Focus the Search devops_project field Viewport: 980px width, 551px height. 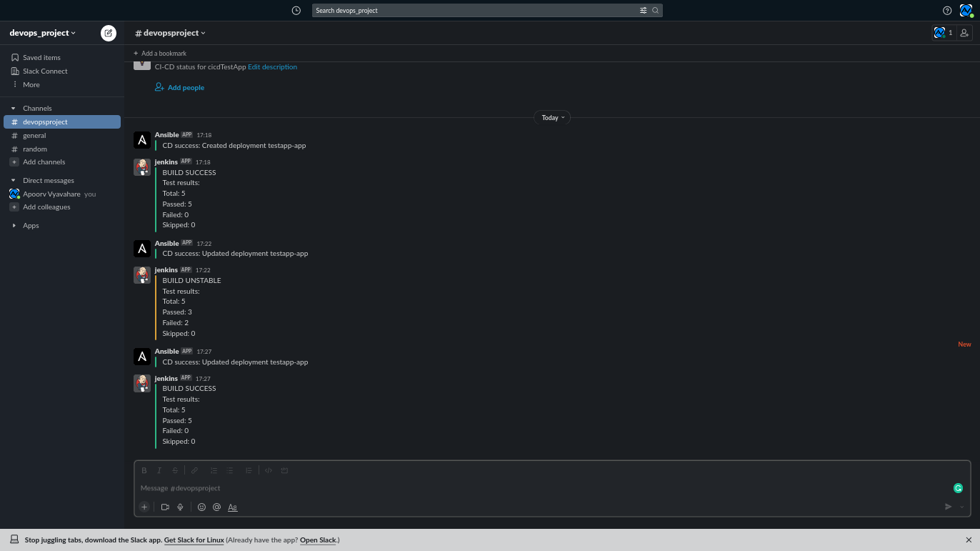click(x=487, y=10)
